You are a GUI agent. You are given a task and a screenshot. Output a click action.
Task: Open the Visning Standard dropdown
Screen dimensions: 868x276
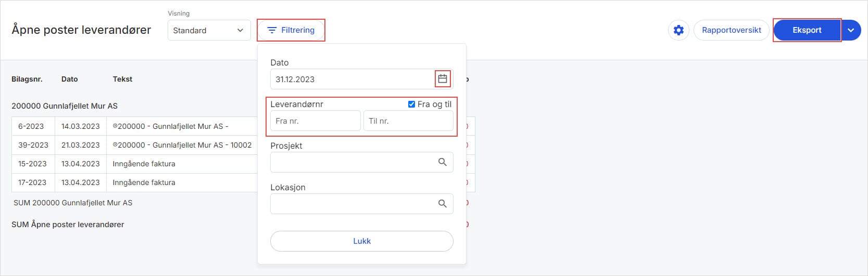coord(209,30)
